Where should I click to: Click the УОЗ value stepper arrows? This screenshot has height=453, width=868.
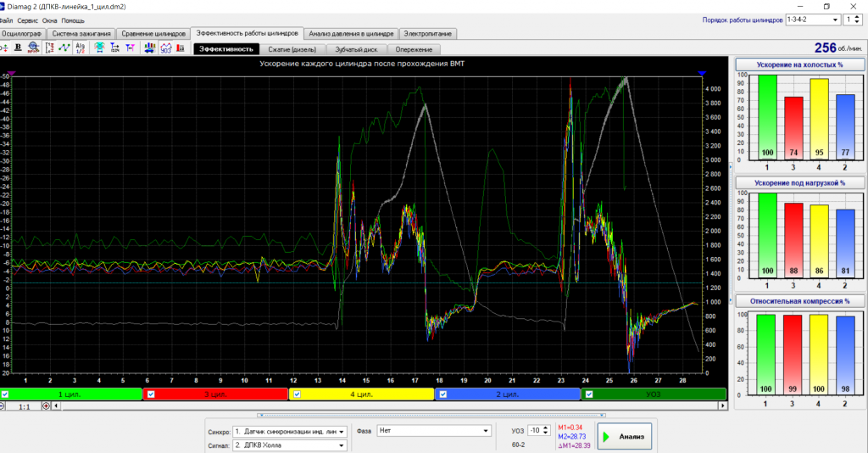point(546,430)
